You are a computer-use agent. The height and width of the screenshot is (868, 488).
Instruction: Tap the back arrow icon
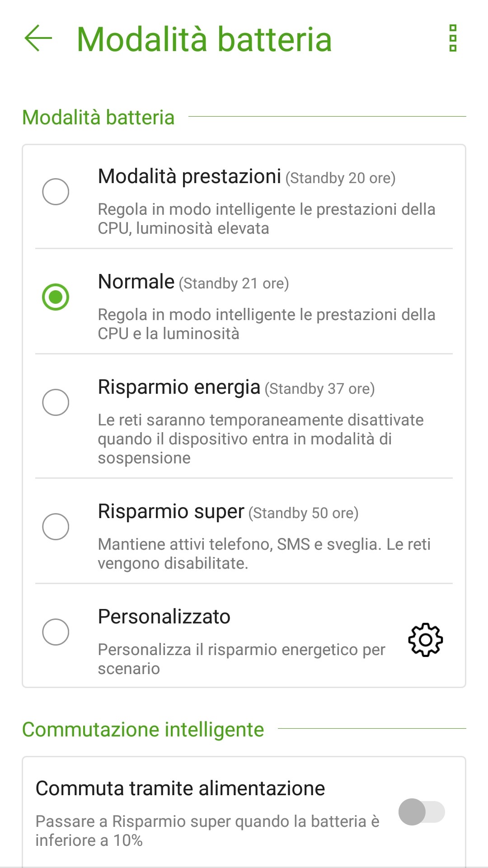click(x=38, y=38)
